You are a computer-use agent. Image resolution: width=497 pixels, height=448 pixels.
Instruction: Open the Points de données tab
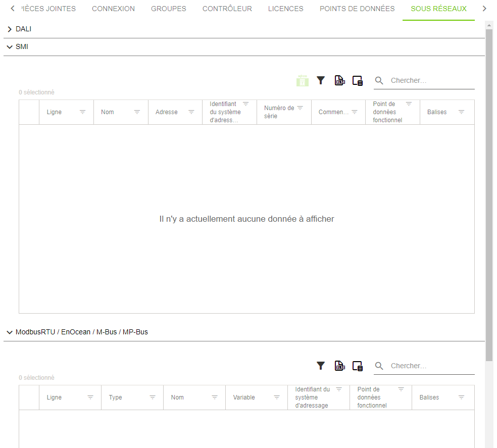pyautogui.click(x=357, y=9)
